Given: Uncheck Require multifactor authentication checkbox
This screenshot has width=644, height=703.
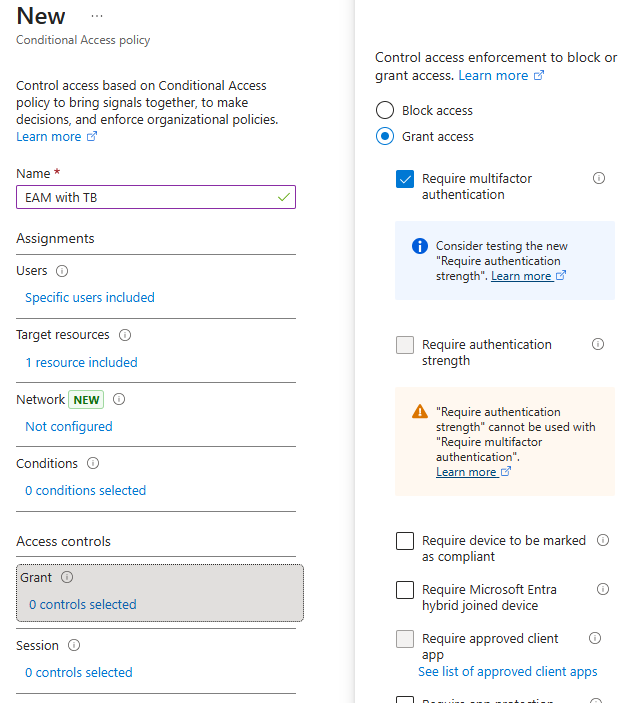Looking at the screenshot, I should [405, 179].
